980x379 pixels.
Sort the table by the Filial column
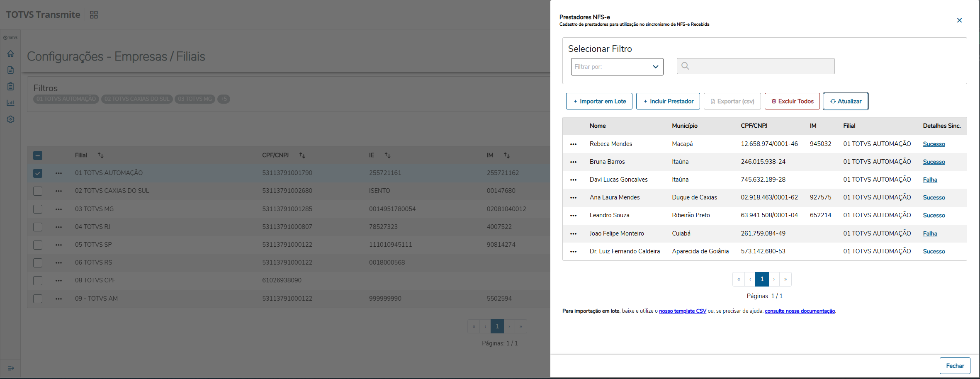click(x=100, y=155)
